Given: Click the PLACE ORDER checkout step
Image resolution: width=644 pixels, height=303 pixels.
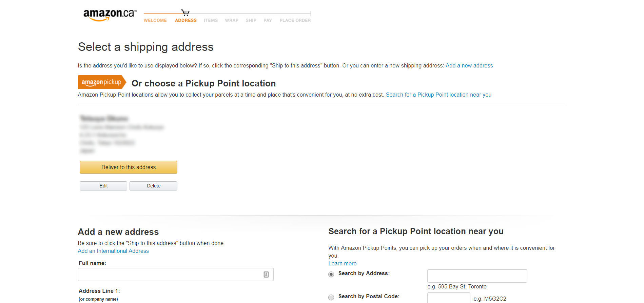Looking at the screenshot, I should click(x=295, y=20).
